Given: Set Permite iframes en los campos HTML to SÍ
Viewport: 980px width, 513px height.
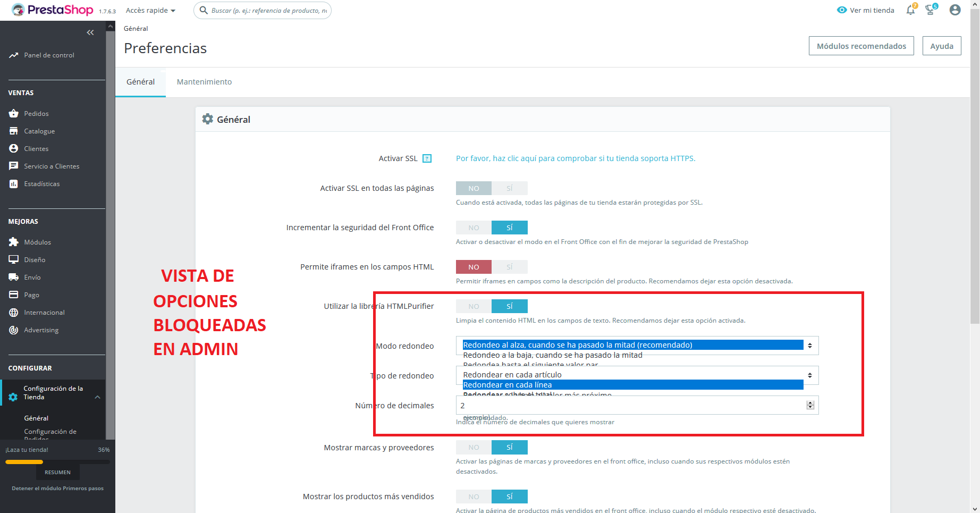Looking at the screenshot, I should pos(510,267).
